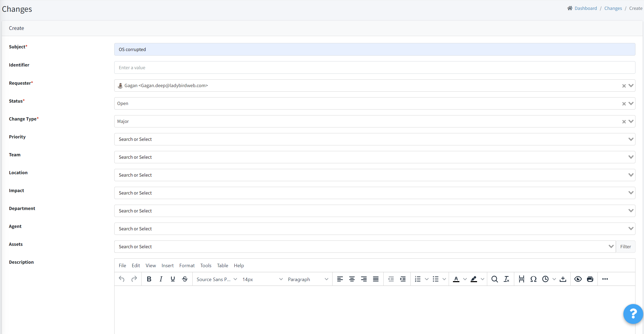This screenshot has height=334, width=644.
Task: Click the Redo icon in editor toolbar
Action: coord(134,279)
